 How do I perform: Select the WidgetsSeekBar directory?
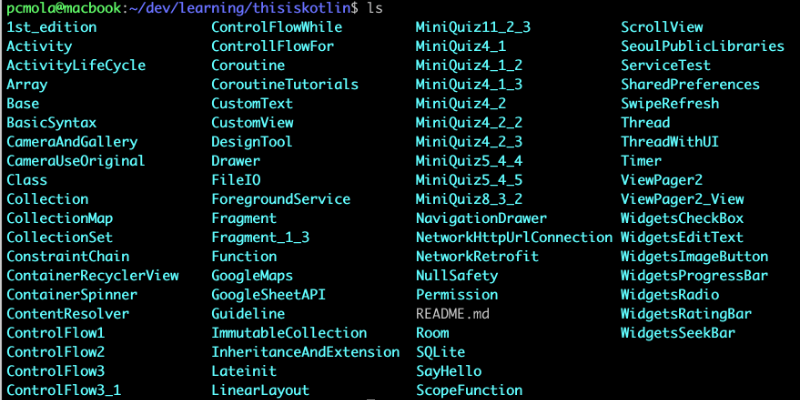[678, 334]
